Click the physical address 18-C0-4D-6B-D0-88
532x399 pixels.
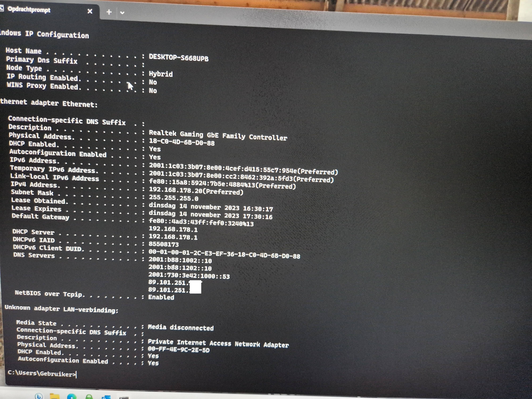pyautogui.click(x=182, y=142)
